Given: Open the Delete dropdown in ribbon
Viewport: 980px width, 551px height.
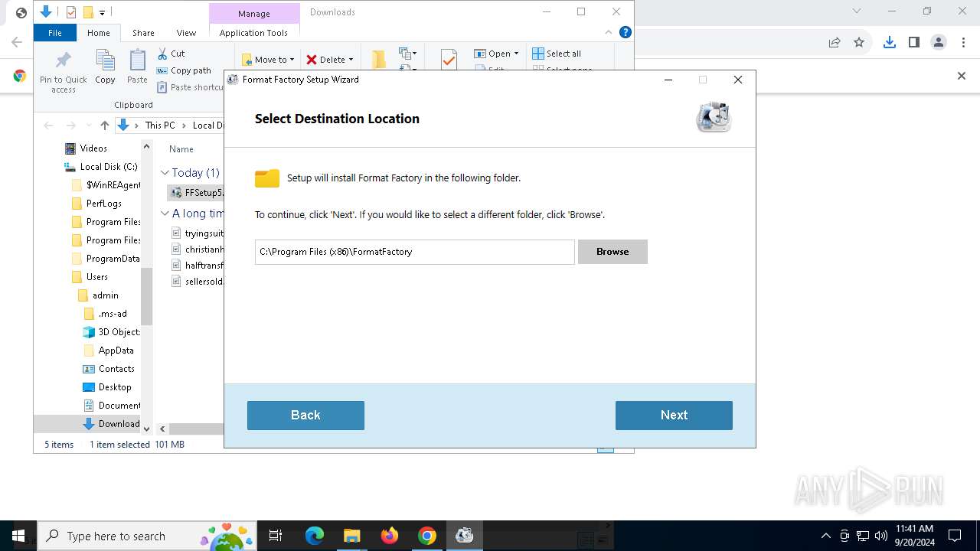Looking at the screenshot, I should pyautogui.click(x=330, y=59).
